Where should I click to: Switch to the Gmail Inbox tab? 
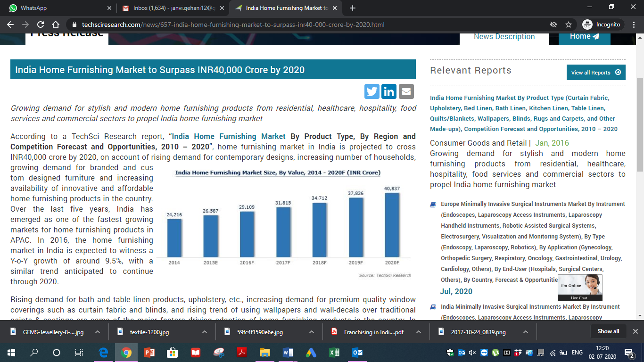pos(172,8)
